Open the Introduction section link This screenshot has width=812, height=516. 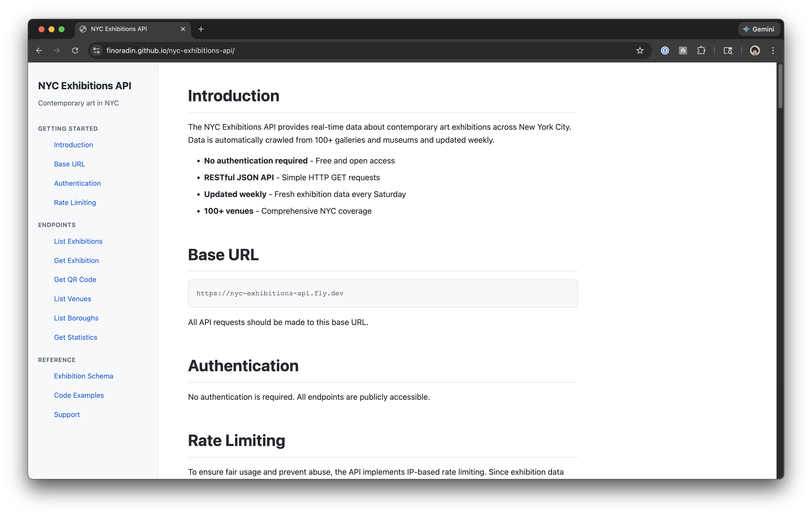tap(73, 145)
